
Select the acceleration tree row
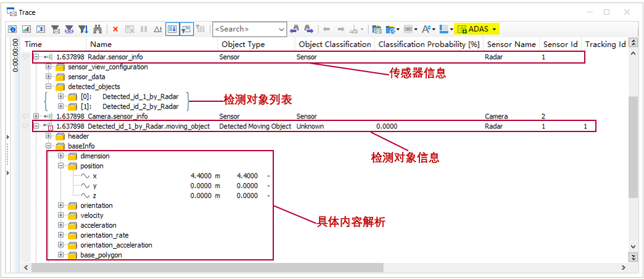coord(99,225)
